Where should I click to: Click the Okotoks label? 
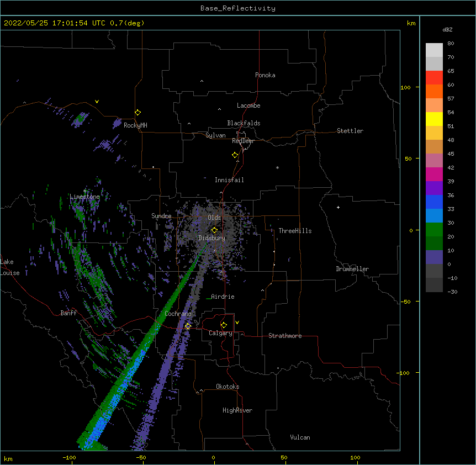pyautogui.click(x=228, y=387)
